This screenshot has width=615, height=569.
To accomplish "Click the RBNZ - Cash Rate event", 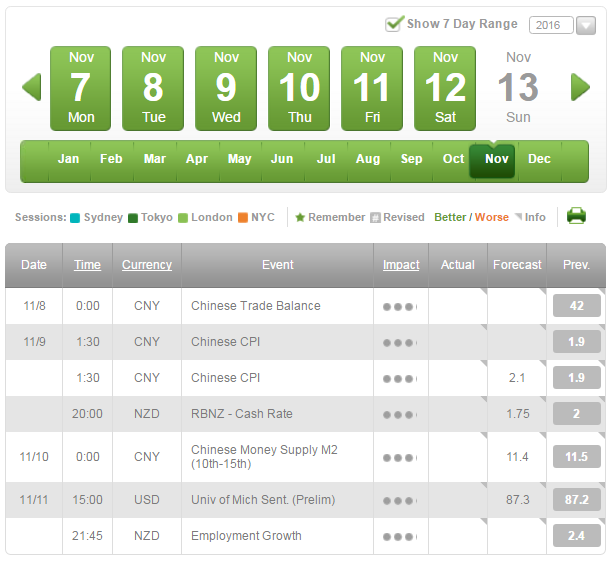I will coord(242,414).
